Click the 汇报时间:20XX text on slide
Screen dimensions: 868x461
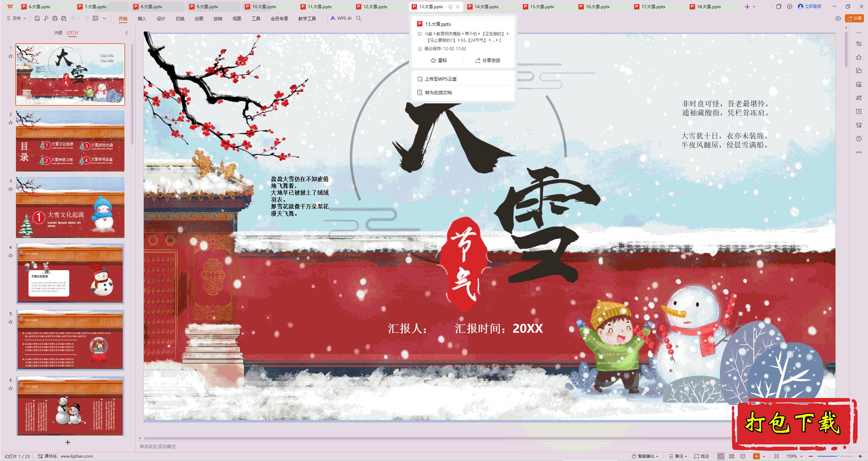tap(499, 328)
